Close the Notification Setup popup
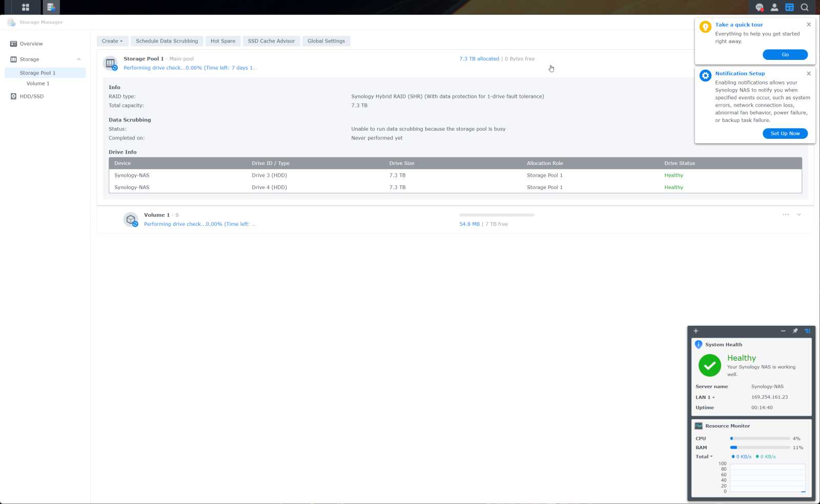The width and height of the screenshot is (820, 504). (809, 73)
